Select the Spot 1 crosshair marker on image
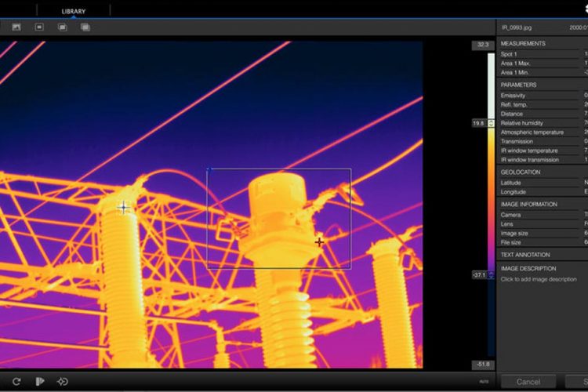This screenshot has width=588, height=392. 123,208
